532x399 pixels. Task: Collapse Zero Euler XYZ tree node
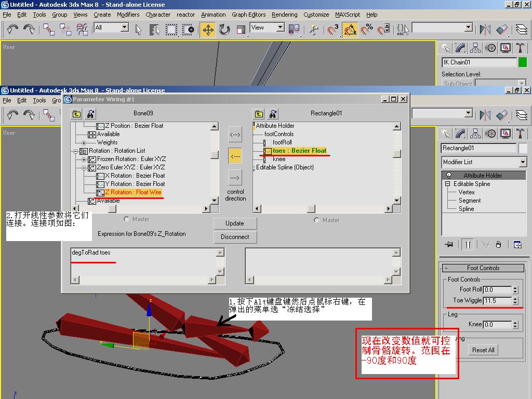pos(84,168)
